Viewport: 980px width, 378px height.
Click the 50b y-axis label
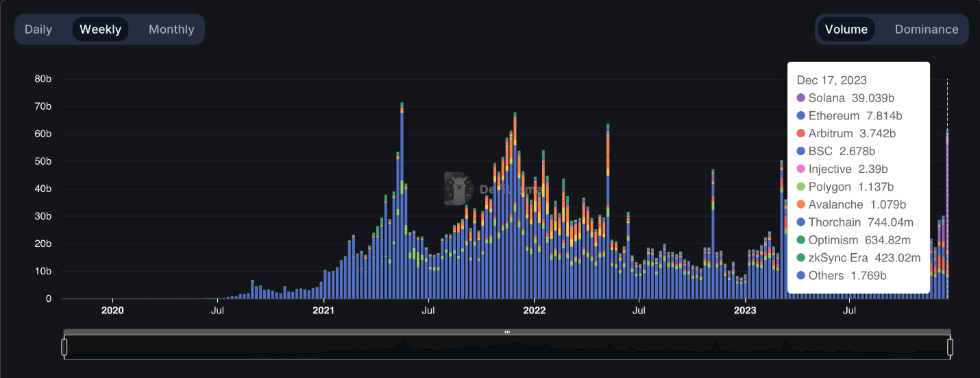(x=43, y=161)
